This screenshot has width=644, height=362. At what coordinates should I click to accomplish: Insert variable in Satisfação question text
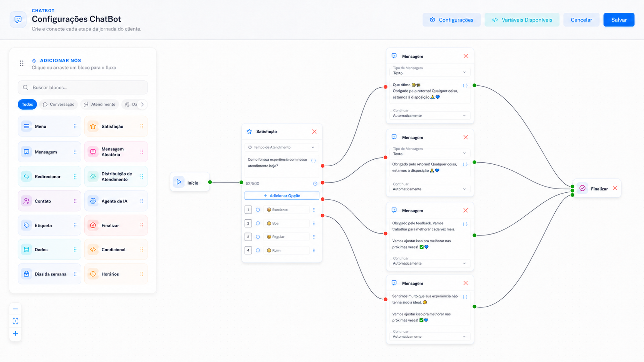(x=314, y=161)
